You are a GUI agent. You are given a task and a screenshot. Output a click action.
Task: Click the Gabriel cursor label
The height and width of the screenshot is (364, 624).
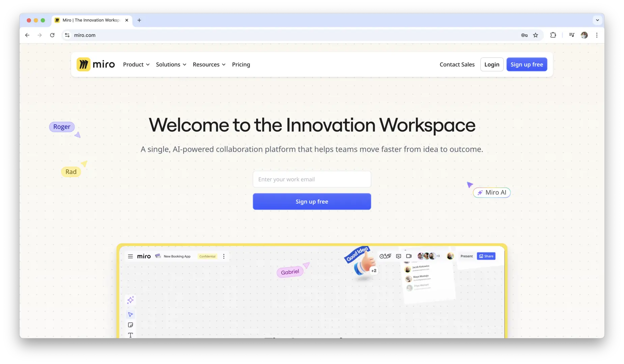tap(290, 272)
